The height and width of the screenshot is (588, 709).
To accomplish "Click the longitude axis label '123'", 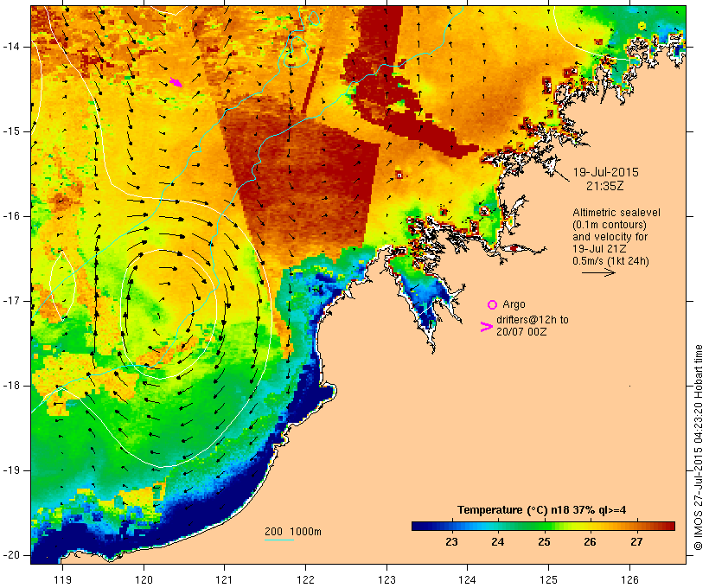I will coord(386,579).
